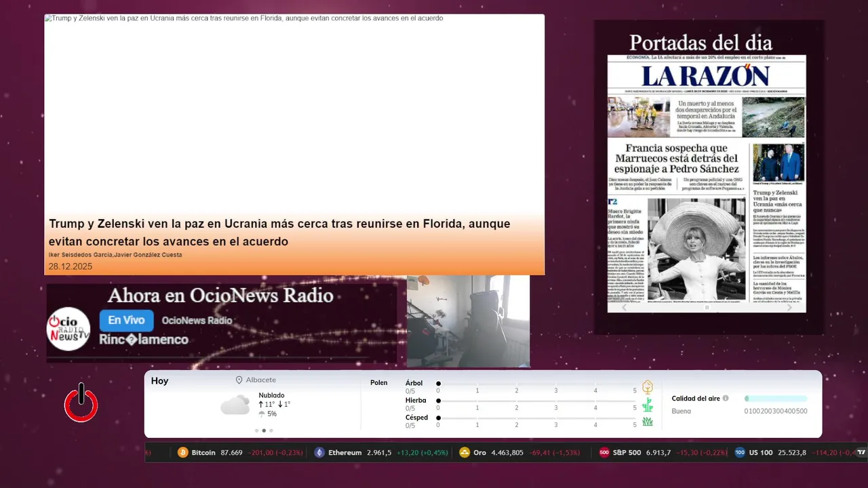Click the location pin icon beside Albacete
Image resolution: width=868 pixels, height=488 pixels.
(x=239, y=380)
